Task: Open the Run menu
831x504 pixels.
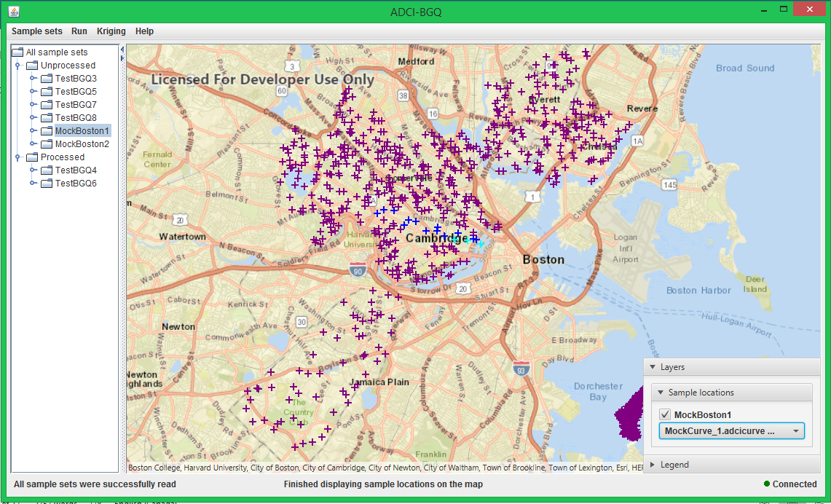Action: 79,31
